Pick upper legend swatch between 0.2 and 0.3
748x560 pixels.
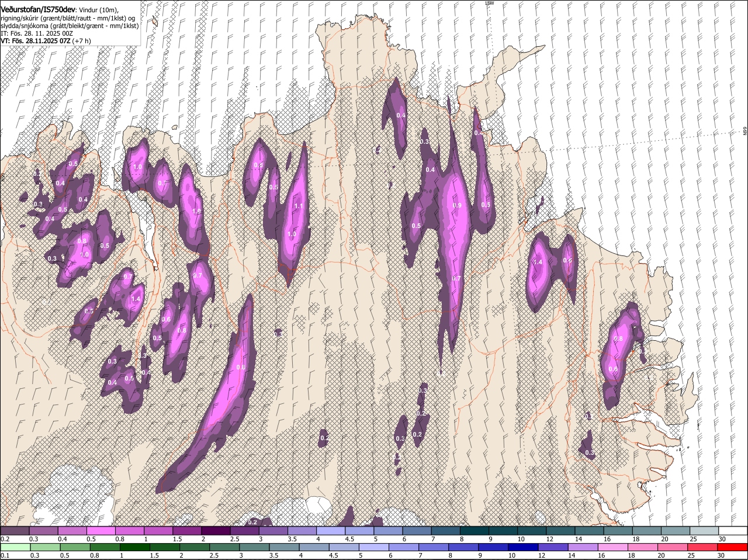(15, 531)
